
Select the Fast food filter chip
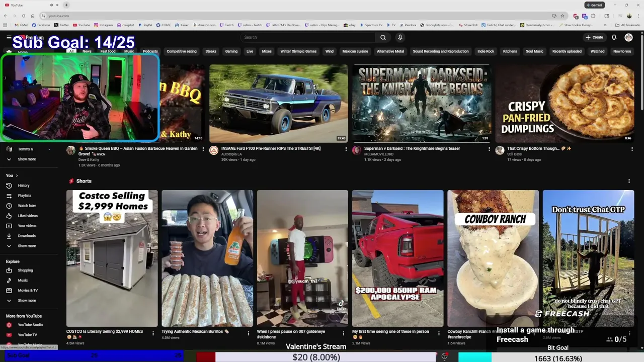(108, 51)
